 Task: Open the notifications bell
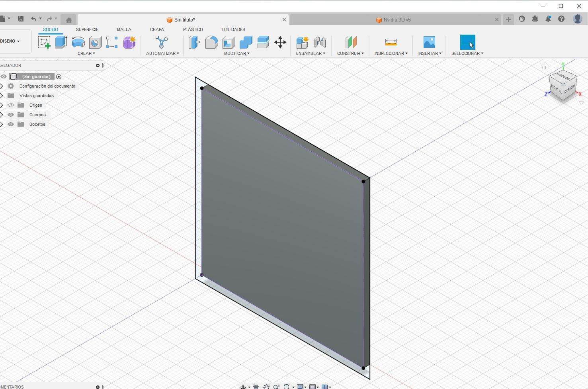pyautogui.click(x=548, y=19)
